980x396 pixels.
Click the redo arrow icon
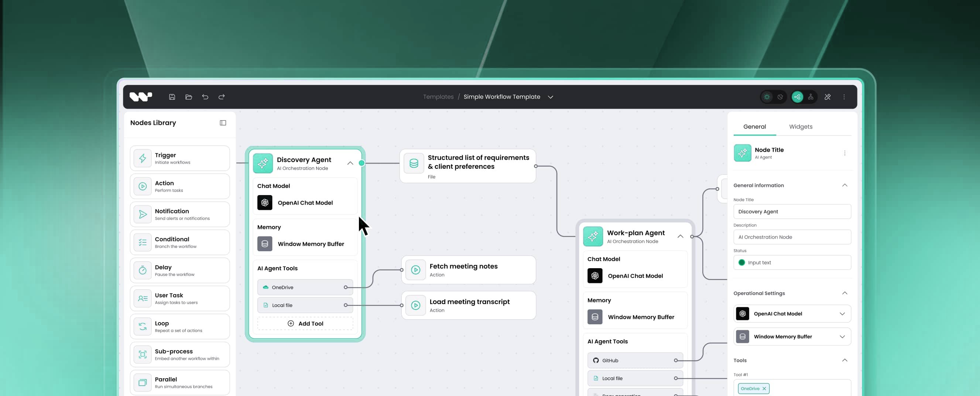click(x=222, y=97)
